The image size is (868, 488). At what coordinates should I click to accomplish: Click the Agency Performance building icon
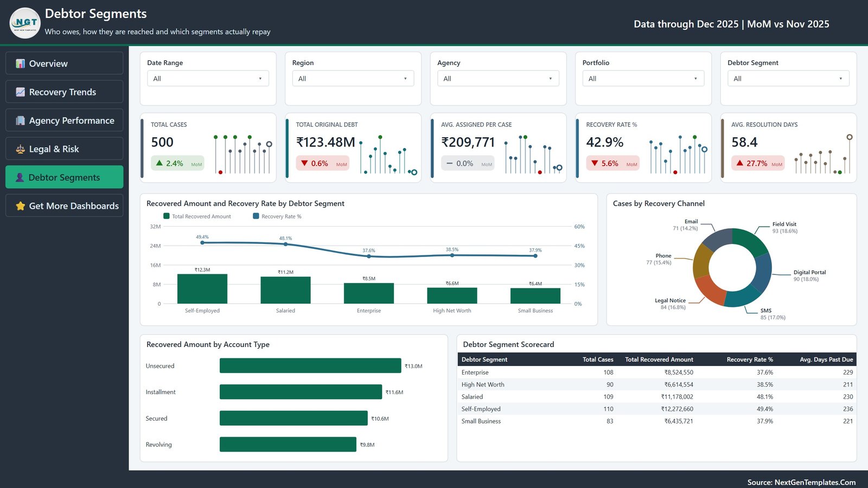point(20,120)
